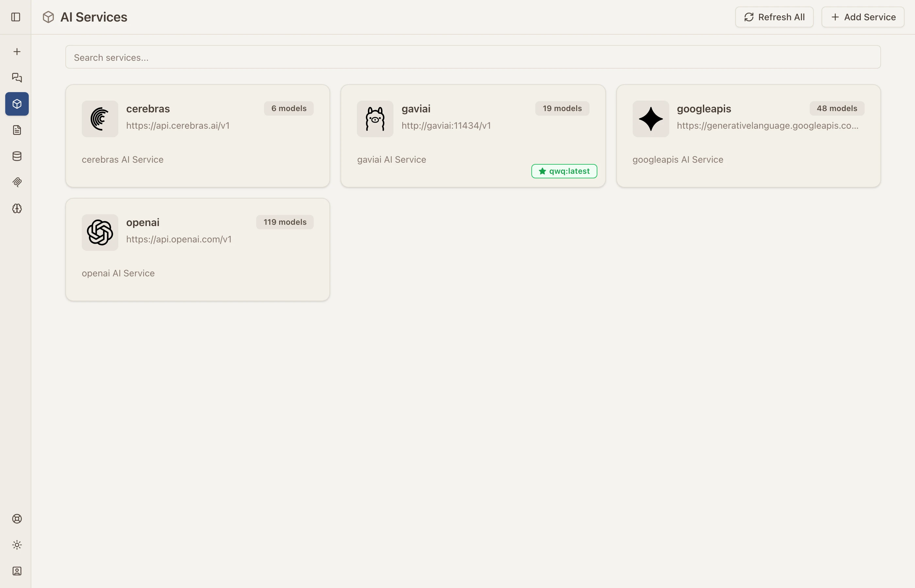
Task: Open the user profile icon
Action: pos(17,571)
